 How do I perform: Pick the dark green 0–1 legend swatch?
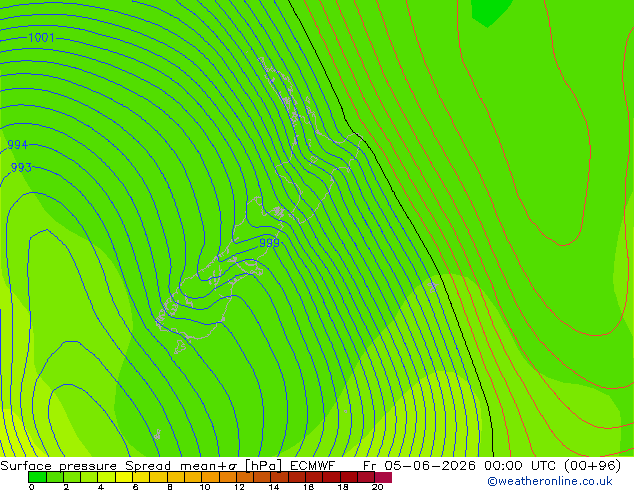[x=38, y=477]
